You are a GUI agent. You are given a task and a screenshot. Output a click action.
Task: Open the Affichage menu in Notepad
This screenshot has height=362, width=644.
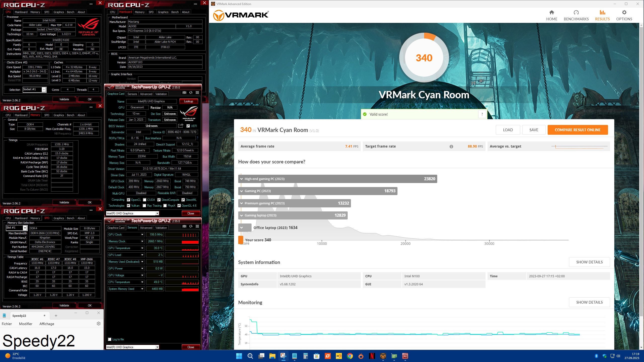(x=47, y=324)
